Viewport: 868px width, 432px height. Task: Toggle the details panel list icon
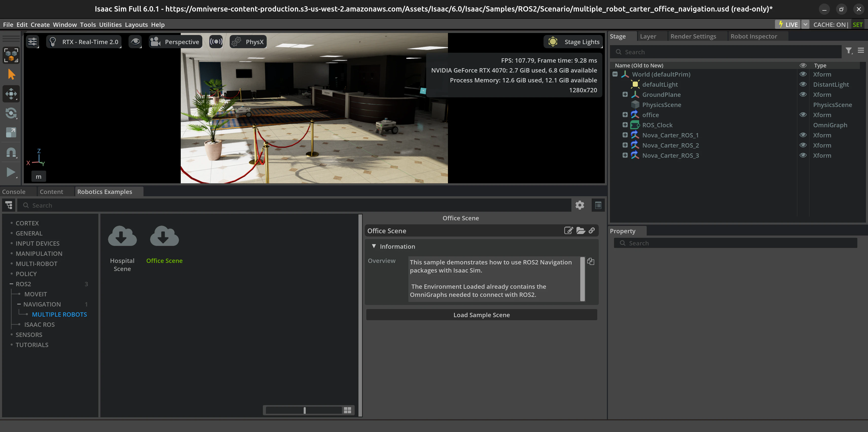(598, 205)
